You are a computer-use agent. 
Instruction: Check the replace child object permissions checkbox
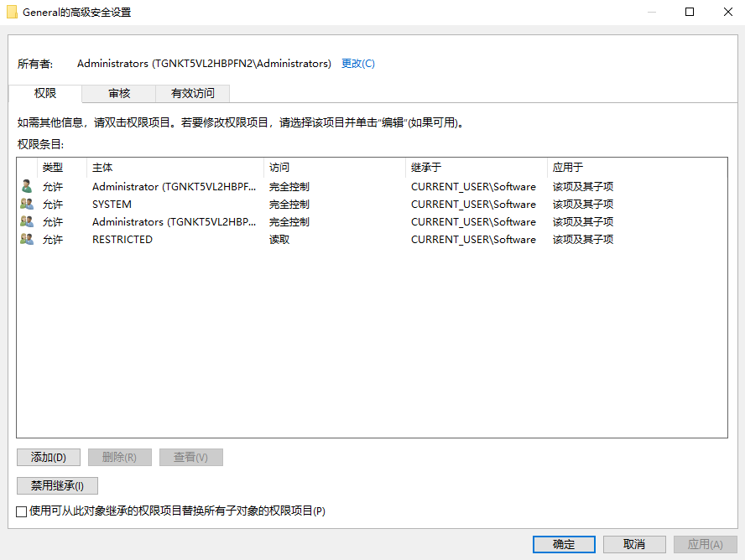[x=21, y=511]
